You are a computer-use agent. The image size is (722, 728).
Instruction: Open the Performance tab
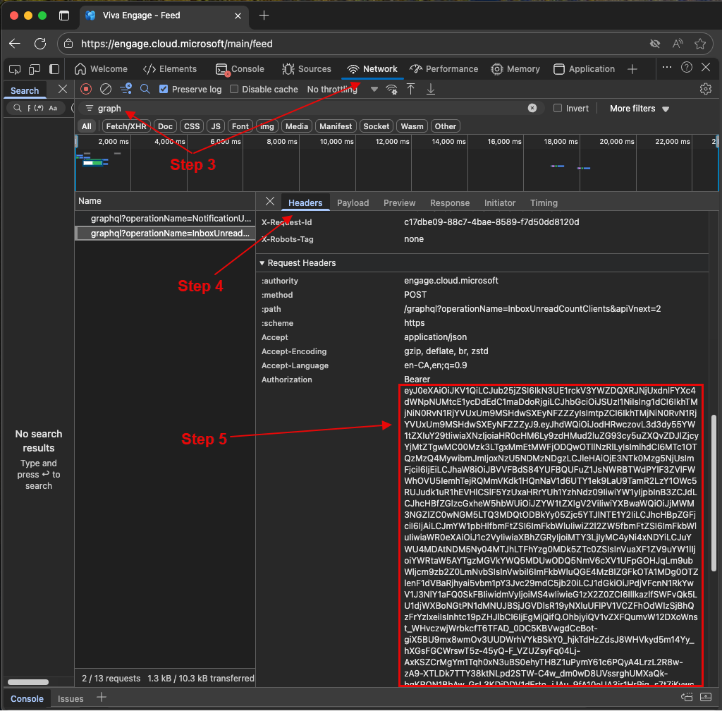443,69
